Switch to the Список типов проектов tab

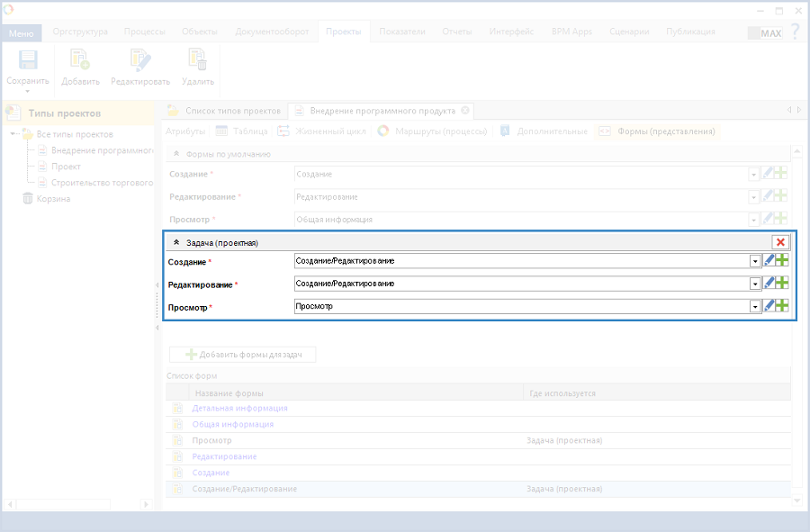(232, 111)
